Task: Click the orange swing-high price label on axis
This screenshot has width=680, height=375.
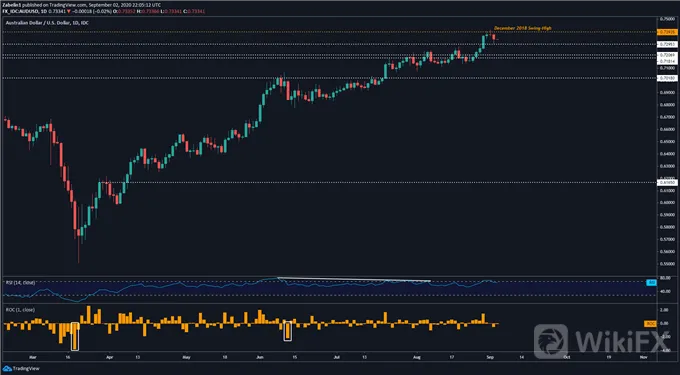Action: 667,32
